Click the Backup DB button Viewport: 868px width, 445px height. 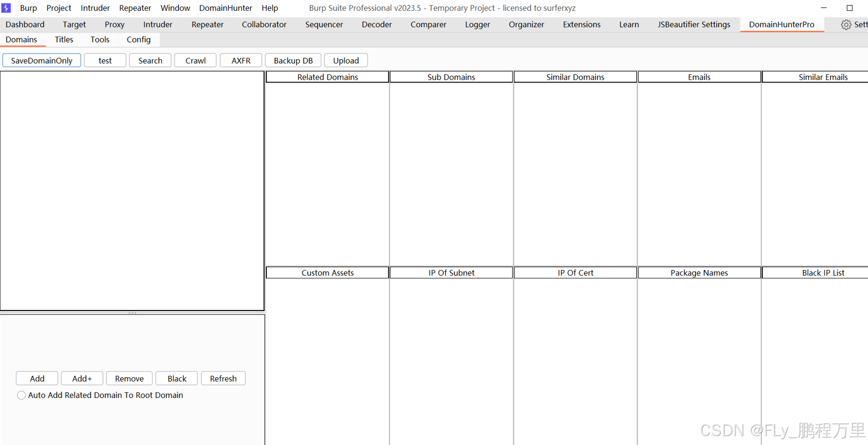coord(293,60)
